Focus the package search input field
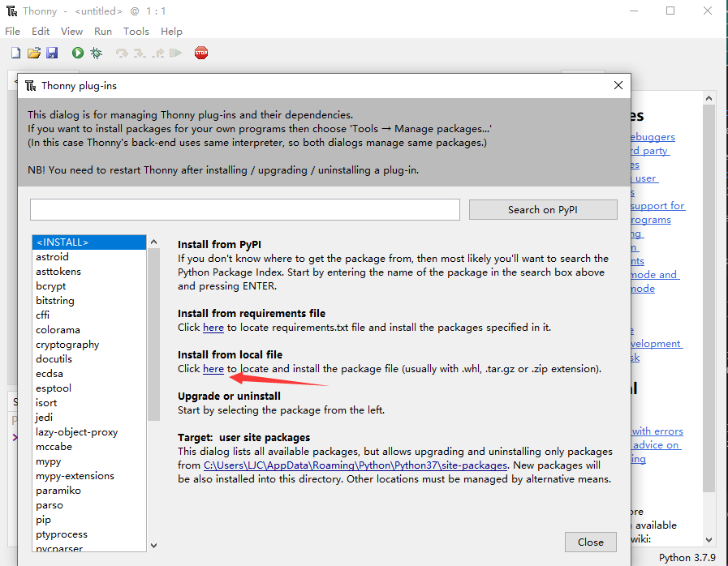The width and height of the screenshot is (728, 566). point(244,210)
